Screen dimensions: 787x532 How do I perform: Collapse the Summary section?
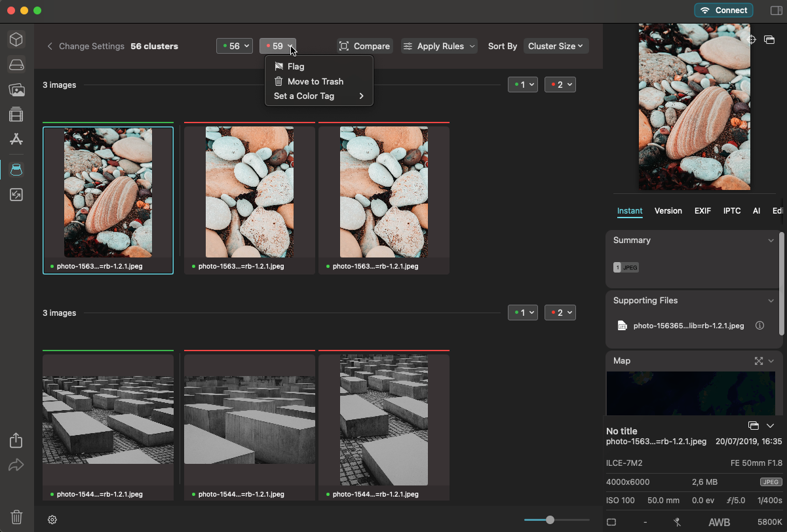point(771,240)
